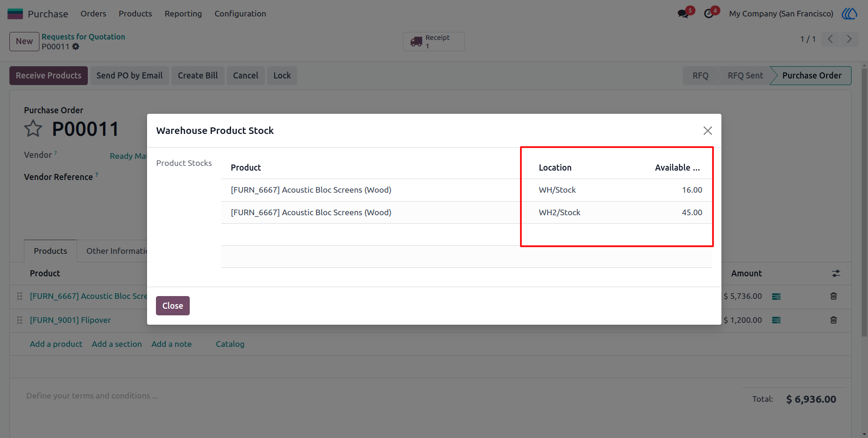Open the Products menu in top bar
This screenshot has width=868, height=438.
(x=135, y=14)
